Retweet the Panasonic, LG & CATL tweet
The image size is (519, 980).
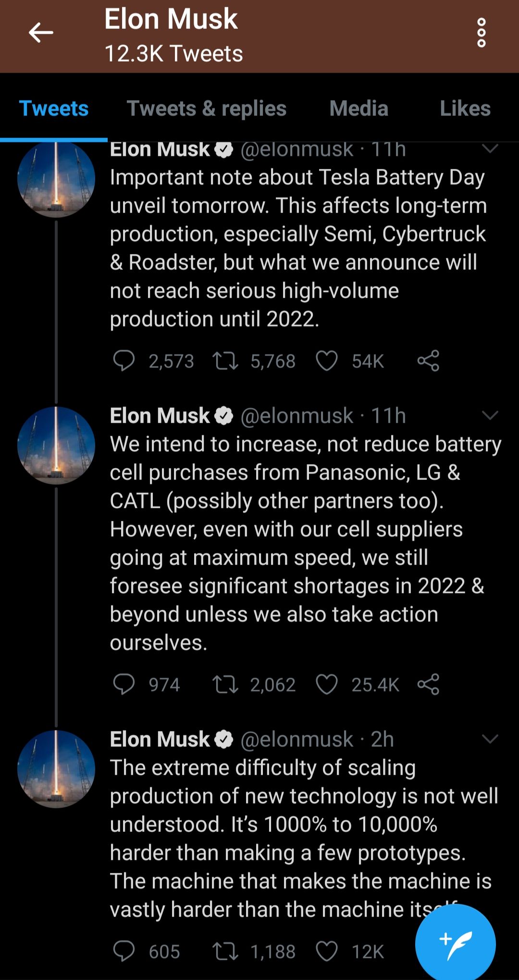(225, 684)
